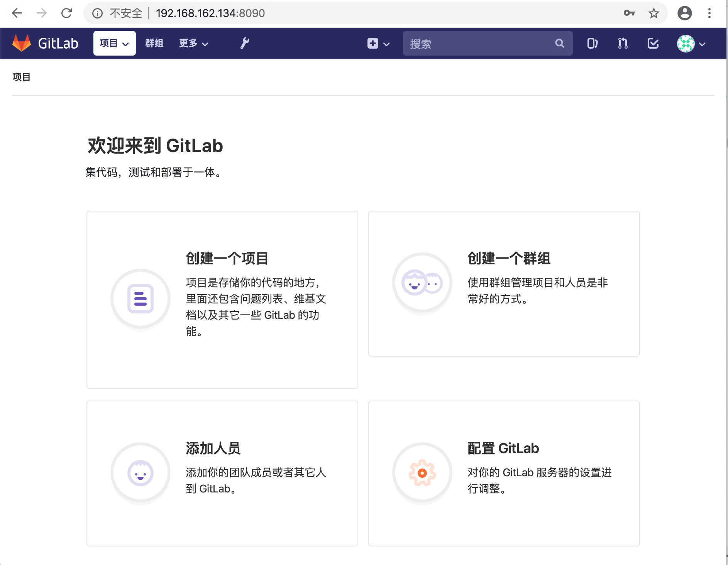Screen dimensions: 728x565
Task: Open the admin area wrench icon
Action: [245, 43]
